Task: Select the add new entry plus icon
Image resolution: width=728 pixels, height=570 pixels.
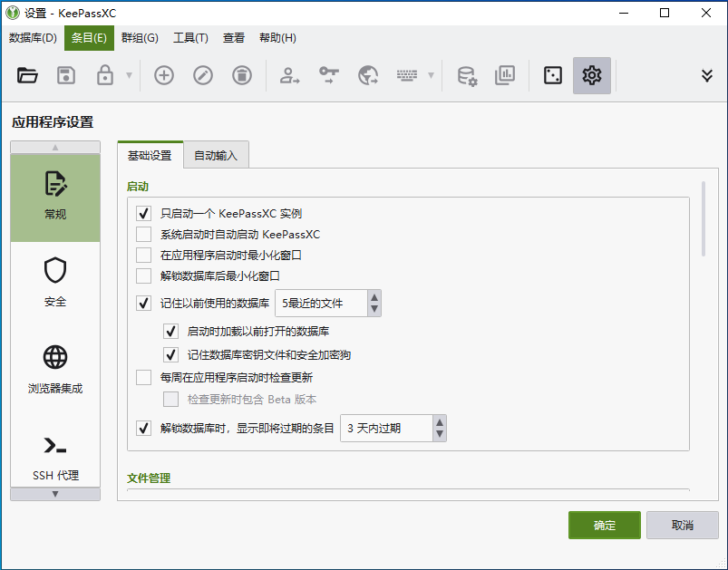Action: tap(163, 75)
